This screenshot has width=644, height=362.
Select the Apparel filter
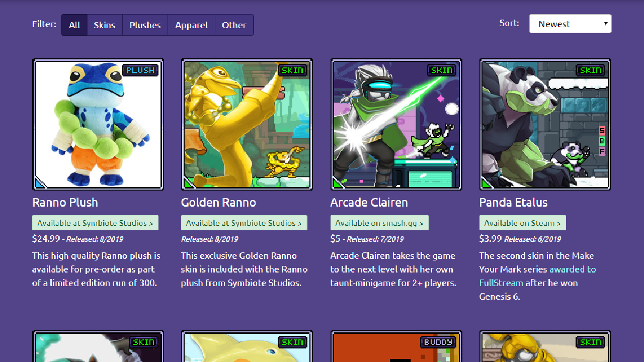[x=191, y=25]
